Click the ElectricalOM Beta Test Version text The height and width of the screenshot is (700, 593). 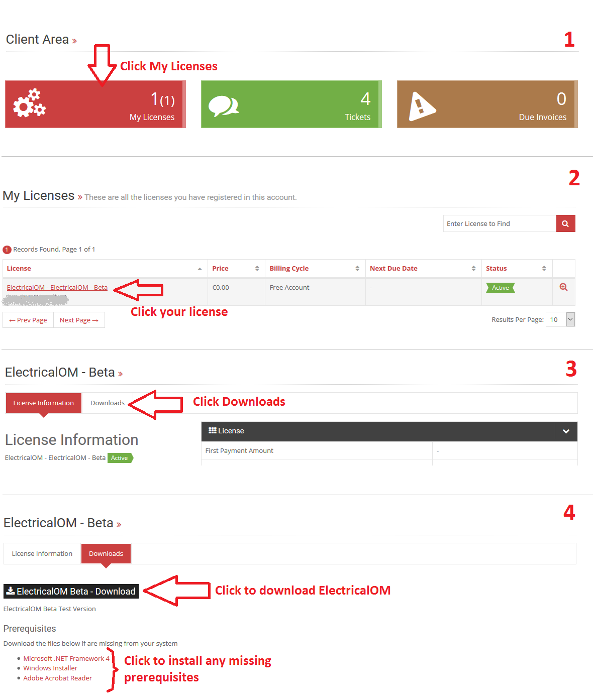point(50,609)
